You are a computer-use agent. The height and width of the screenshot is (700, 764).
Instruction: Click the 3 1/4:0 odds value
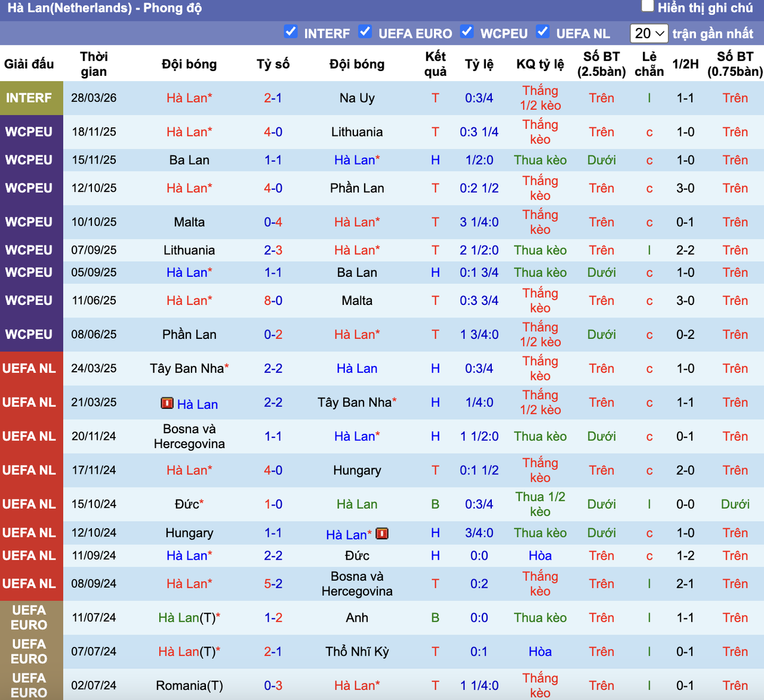(x=479, y=222)
